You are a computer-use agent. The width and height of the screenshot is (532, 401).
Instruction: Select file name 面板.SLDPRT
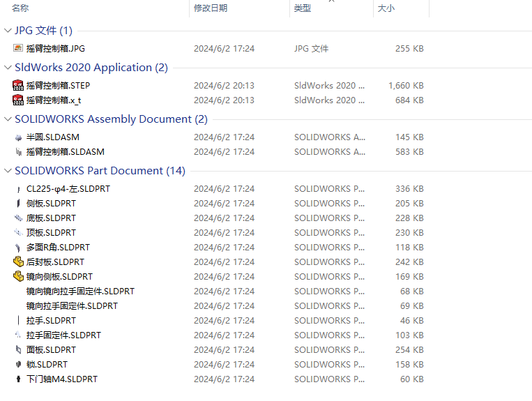51,349
